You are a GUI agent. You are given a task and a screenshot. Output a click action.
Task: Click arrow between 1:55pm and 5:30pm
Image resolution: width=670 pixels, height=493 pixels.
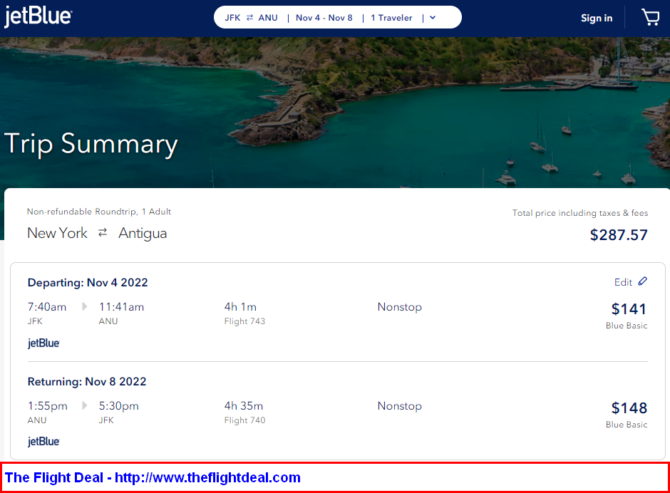pos(84,406)
